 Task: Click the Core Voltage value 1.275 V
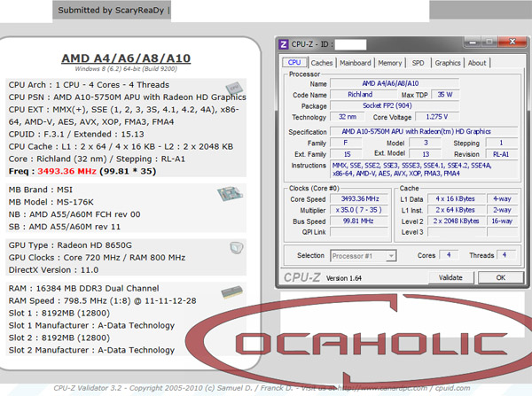[437, 117]
